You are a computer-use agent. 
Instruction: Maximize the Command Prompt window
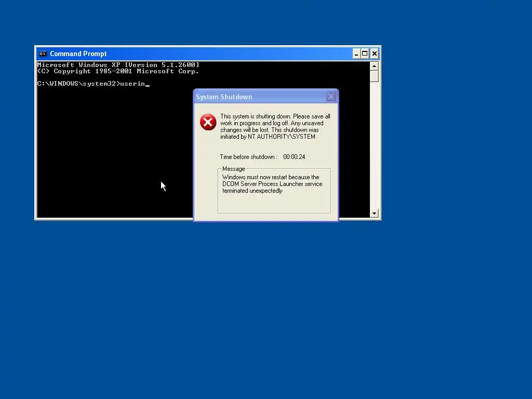click(365, 54)
